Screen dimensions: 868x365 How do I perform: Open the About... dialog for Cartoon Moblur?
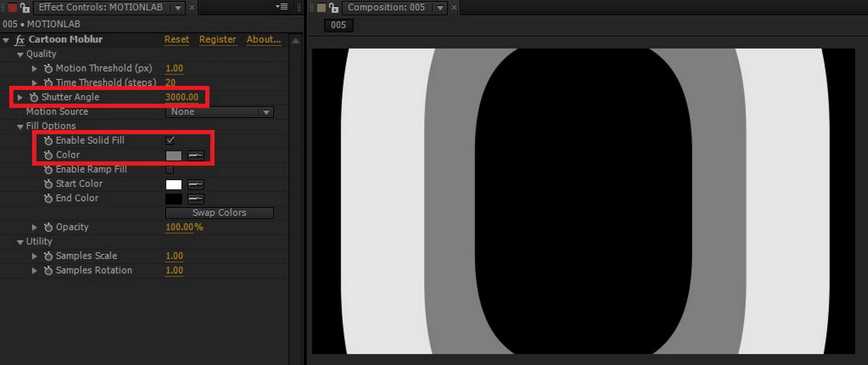(x=263, y=39)
